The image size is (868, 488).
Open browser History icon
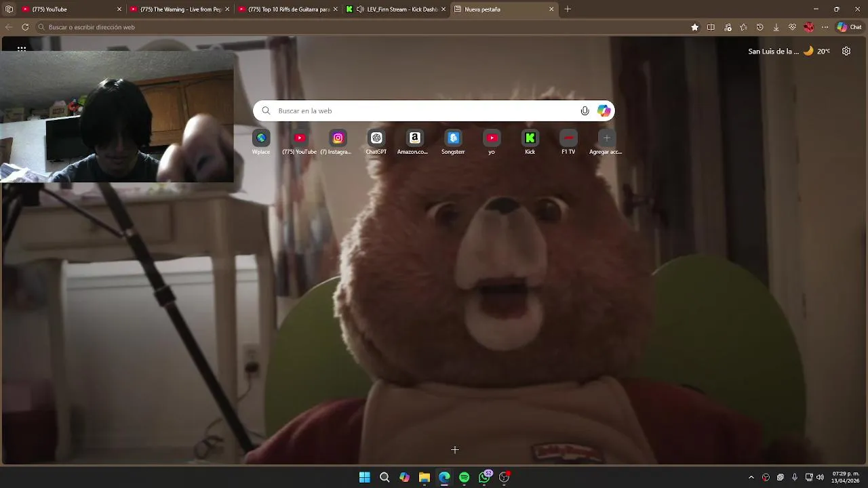[759, 27]
